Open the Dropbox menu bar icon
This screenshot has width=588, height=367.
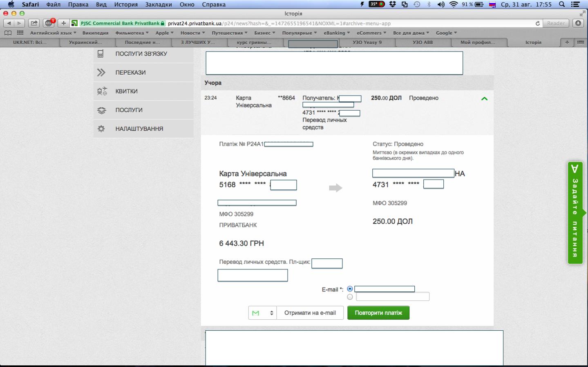(x=393, y=4)
